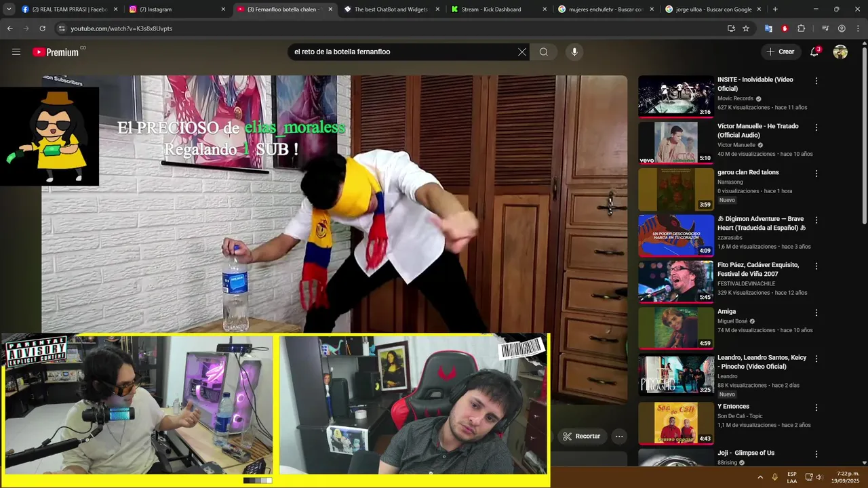Click the browser address bar URL

(121, 28)
